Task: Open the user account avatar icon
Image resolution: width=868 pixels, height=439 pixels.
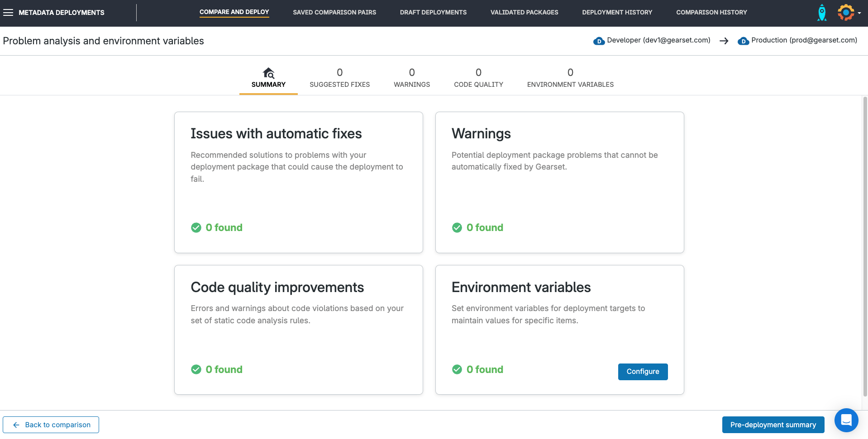Action: (x=845, y=13)
